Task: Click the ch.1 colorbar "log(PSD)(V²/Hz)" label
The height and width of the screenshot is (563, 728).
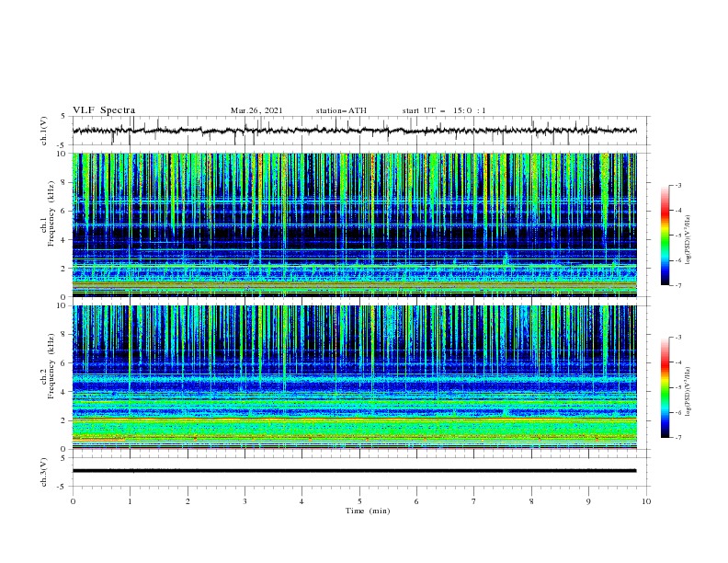Action: tap(688, 240)
